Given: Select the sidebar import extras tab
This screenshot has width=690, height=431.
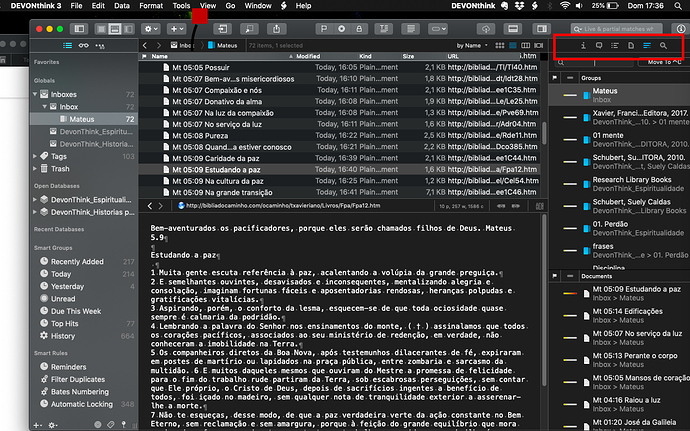Looking at the screenshot, I should point(100,45).
